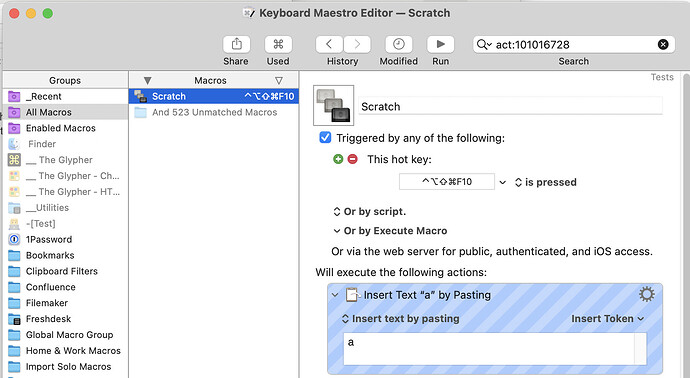
Task: Edit the macro name field Scratch
Action: (x=510, y=106)
